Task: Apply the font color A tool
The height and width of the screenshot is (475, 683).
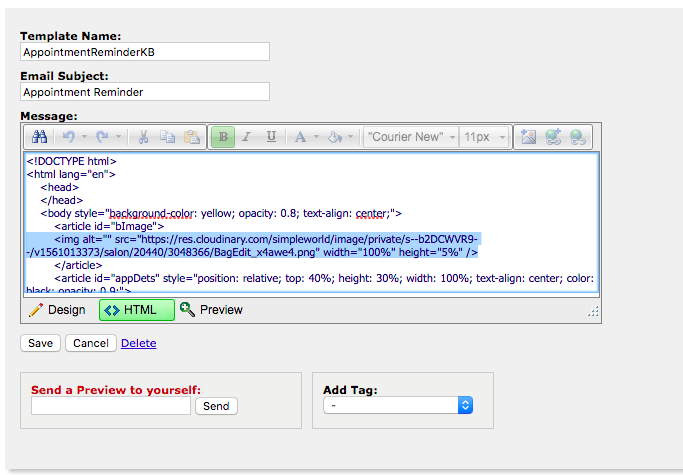Action: (x=300, y=137)
